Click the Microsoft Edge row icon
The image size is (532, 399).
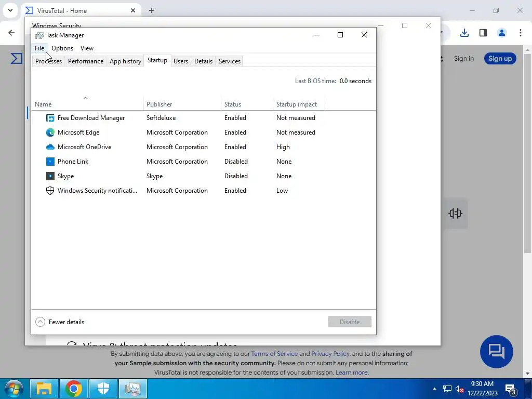(x=50, y=132)
